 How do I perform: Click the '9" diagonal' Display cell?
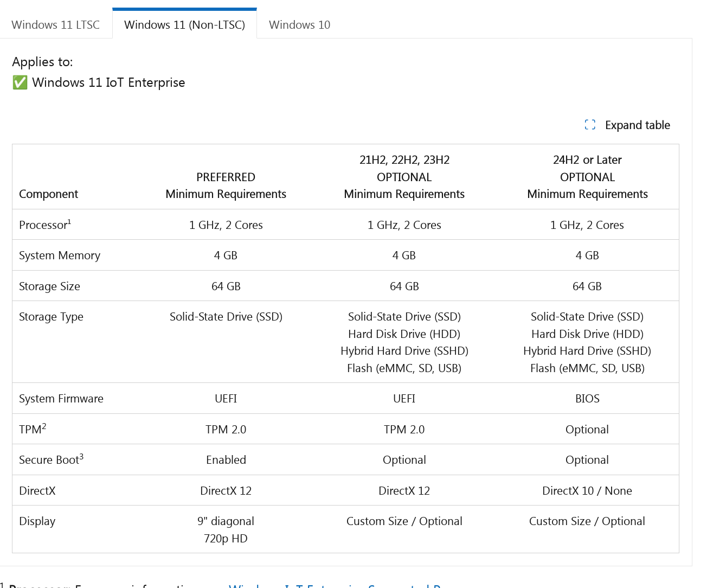(x=226, y=521)
